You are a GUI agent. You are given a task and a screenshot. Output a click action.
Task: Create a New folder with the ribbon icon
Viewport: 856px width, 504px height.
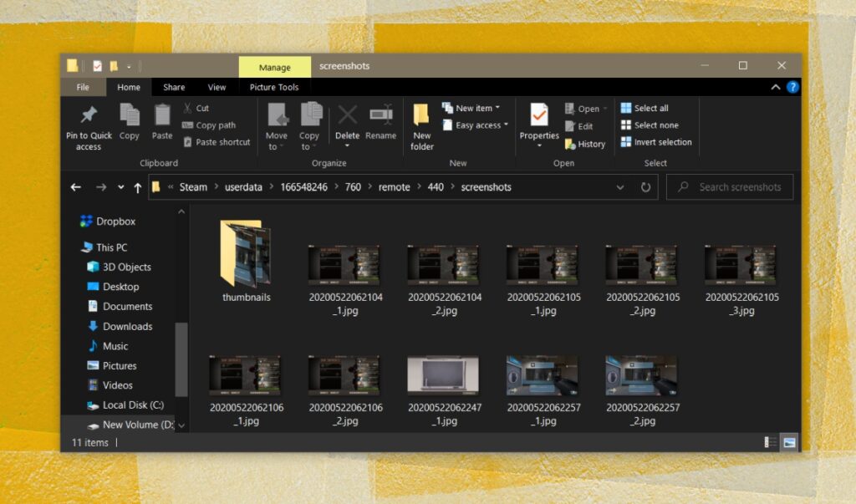(x=420, y=125)
